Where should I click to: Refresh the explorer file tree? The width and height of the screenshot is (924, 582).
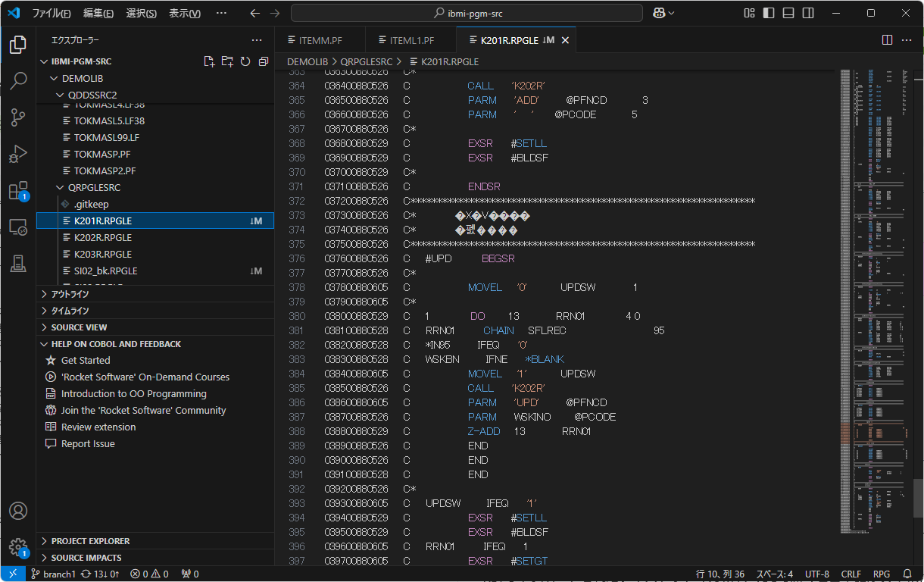tap(245, 61)
